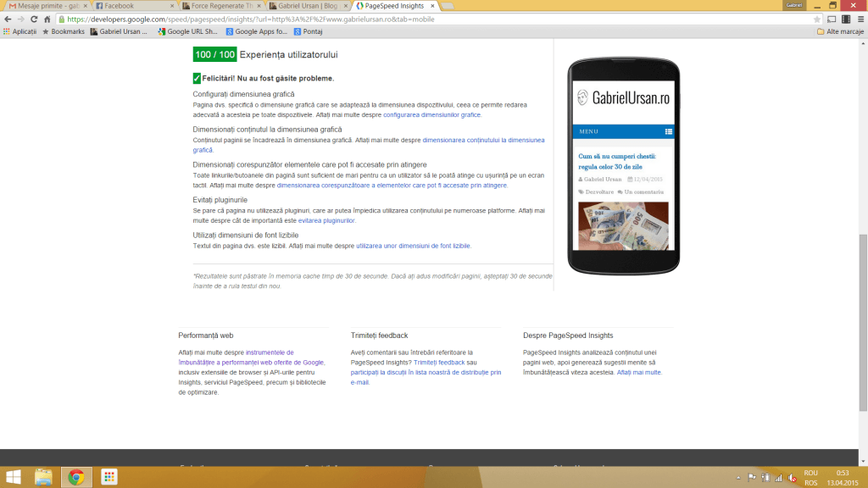Open the mailing list participați la discuții link
The width and height of the screenshot is (868, 488).
click(x=426, y=377)
